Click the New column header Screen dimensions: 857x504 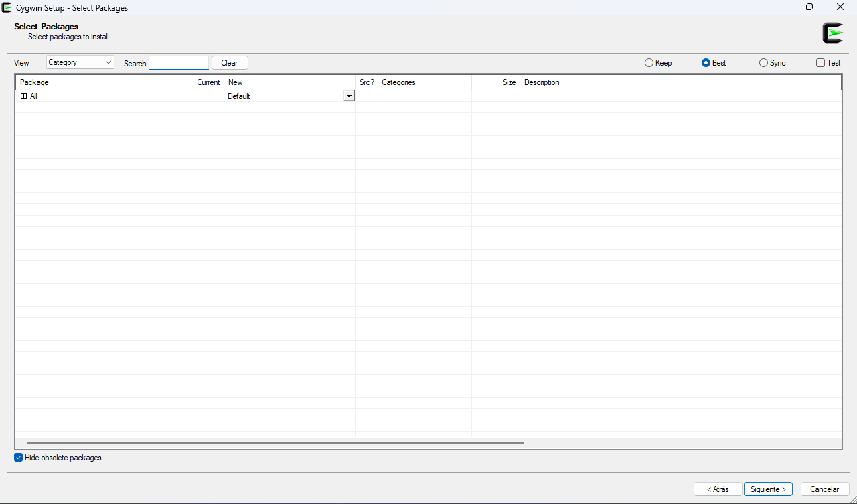click(x=289, y=82)
